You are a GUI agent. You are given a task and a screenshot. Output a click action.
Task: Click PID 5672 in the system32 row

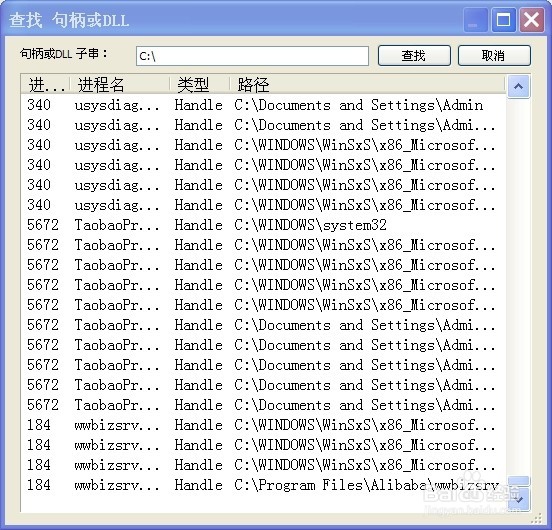43,225
